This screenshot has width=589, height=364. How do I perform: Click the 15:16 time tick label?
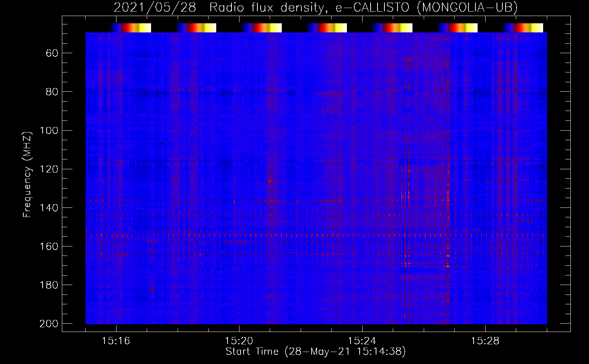(x=116, y=341)
